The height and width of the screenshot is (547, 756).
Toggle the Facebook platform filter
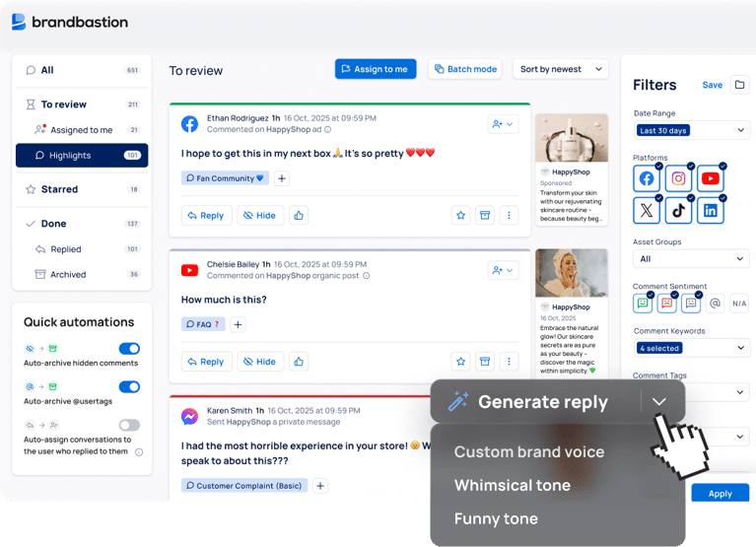tap(647, 178)
